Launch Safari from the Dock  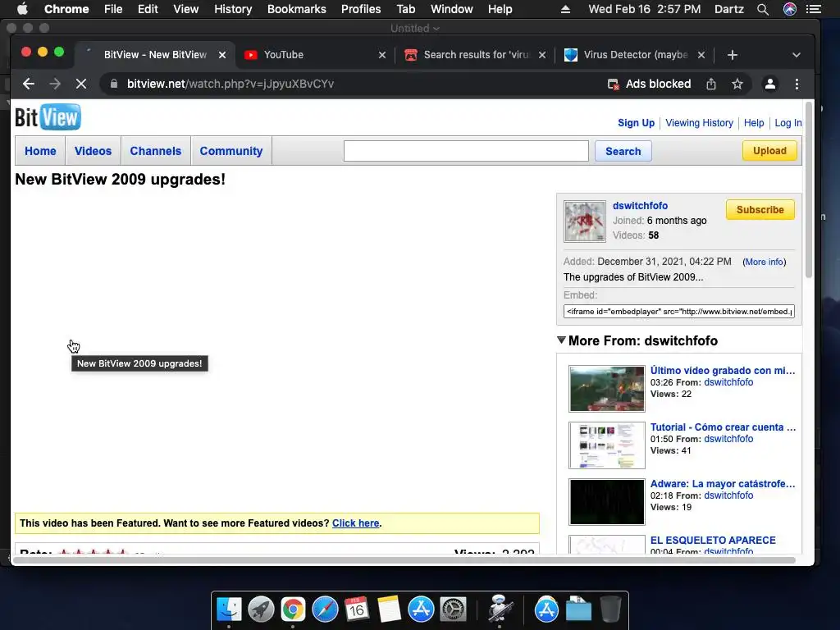325,609
